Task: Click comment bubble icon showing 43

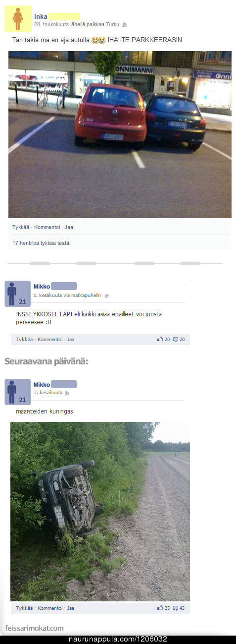Action: tap(175, 608)
